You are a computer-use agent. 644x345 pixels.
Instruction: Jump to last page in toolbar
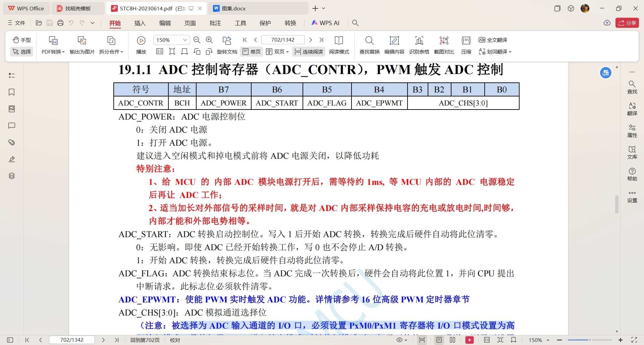click(321, 40)
